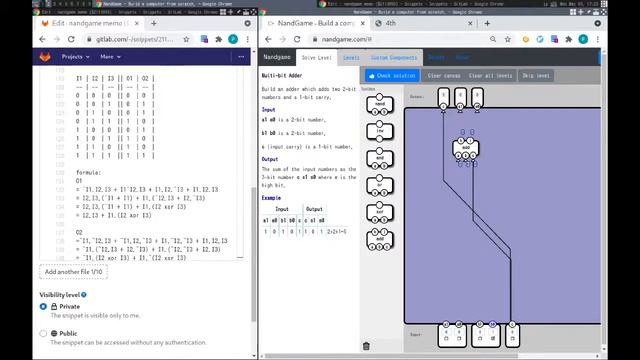
Task: Open profile avatar in the GitLab window
Action: pyautogui.click(x=233, y=39)
